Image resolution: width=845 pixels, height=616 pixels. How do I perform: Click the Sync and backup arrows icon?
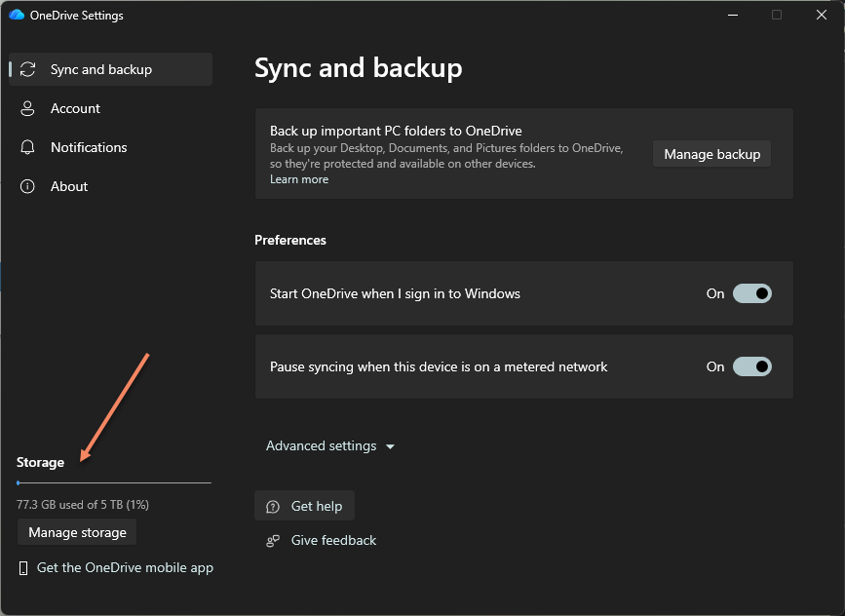(x=28, y=69)
